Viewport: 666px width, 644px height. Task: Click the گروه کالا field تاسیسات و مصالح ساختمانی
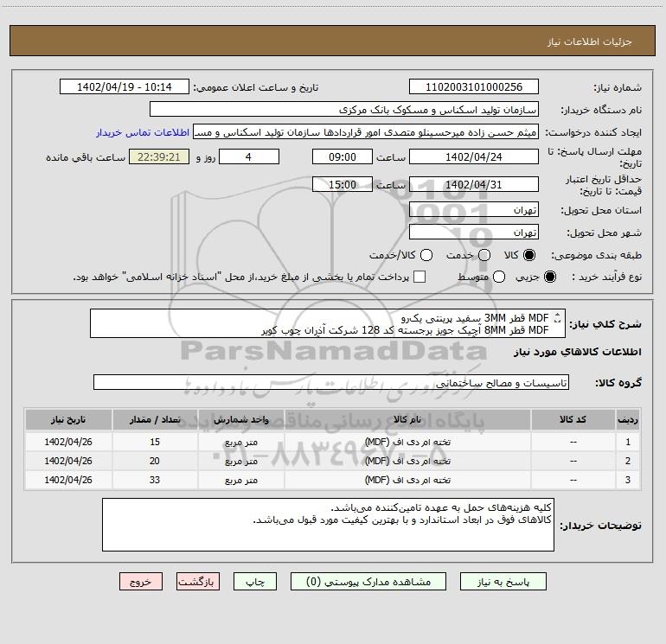coord(331,382)
